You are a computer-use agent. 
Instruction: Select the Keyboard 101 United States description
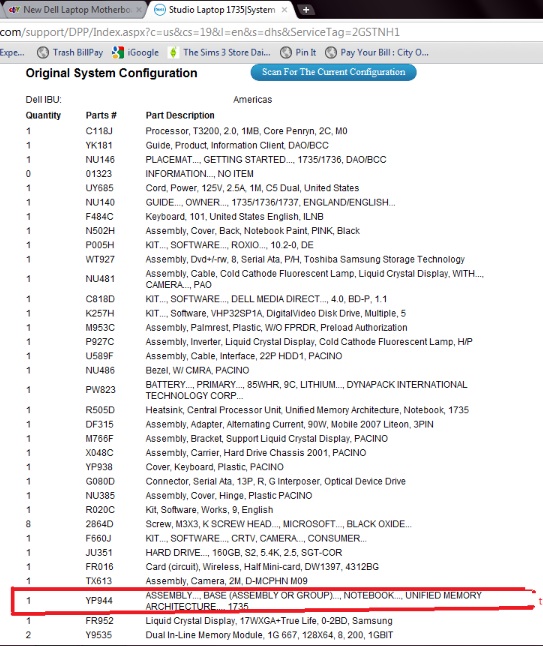pyautogui.click(x=234, y=217)
